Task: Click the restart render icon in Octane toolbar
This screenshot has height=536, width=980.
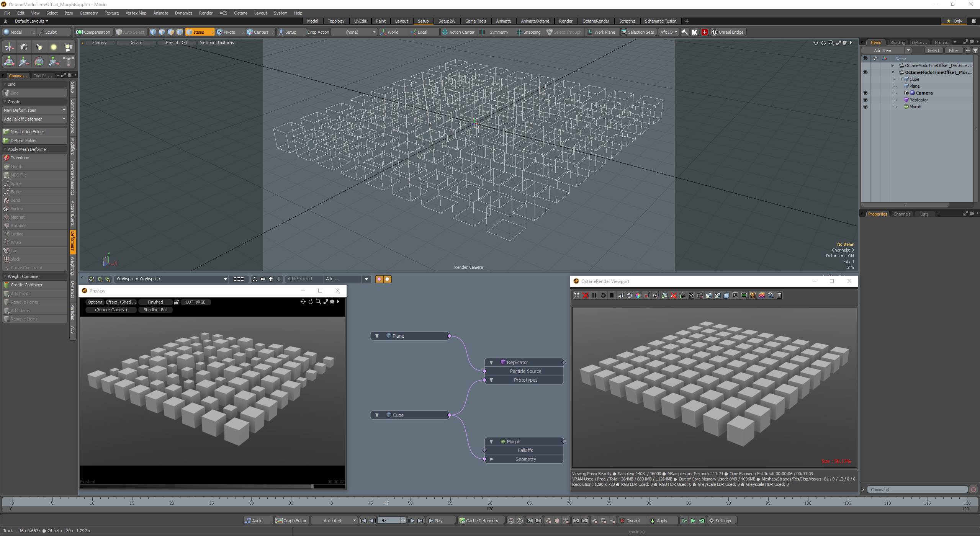Action: pos(603,295)
